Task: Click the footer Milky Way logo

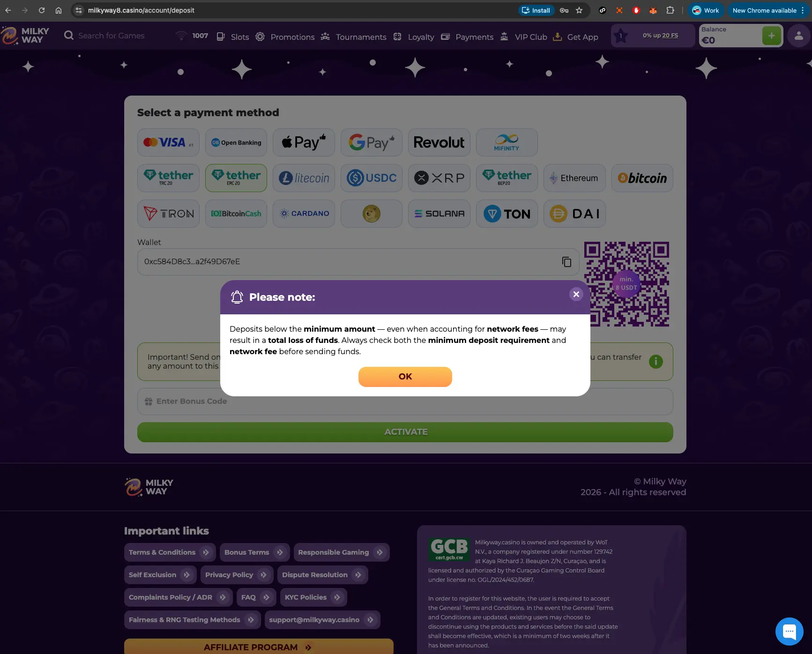Action: [149, 487]
